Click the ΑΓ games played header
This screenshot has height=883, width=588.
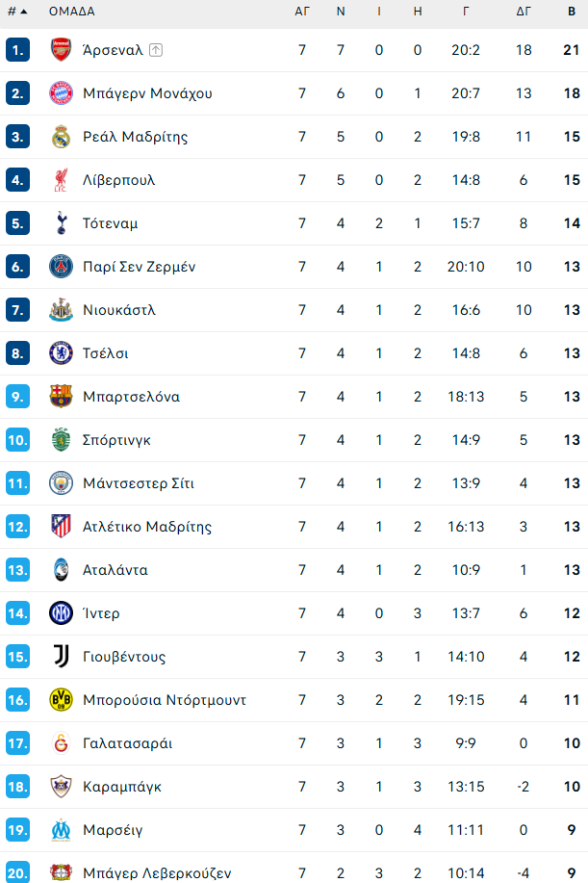pyautogui.click(x=301, y=13)
